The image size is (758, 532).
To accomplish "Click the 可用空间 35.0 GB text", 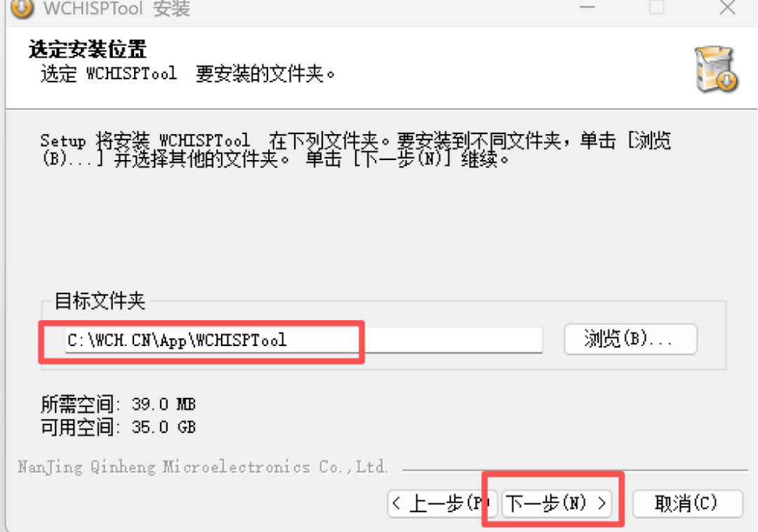I will click(x=119, y=427).
